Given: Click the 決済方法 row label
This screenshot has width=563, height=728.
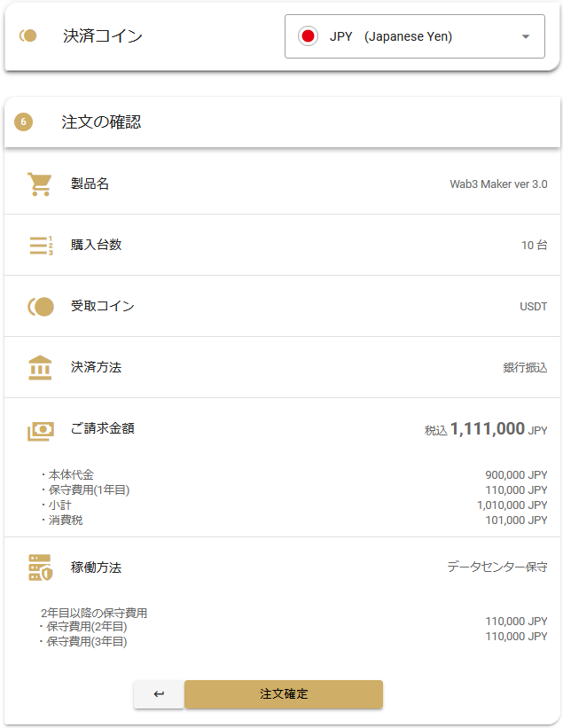Looking at the screenshot, I should (x=96, y=368).
